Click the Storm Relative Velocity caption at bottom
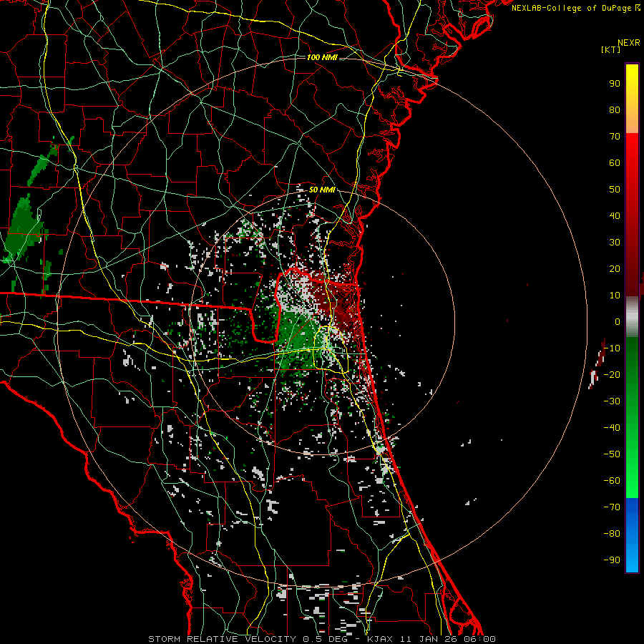The image size is (644, 644). tap(321, 639)
